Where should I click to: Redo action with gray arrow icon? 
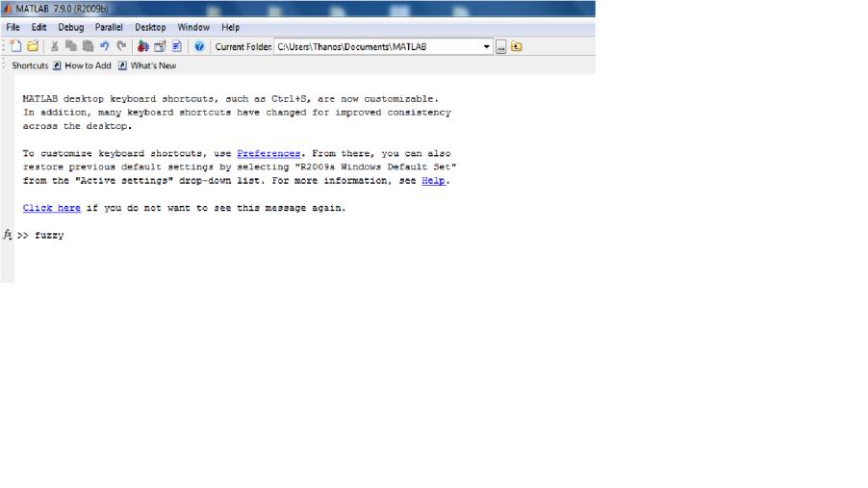click(x=121, y=46)
